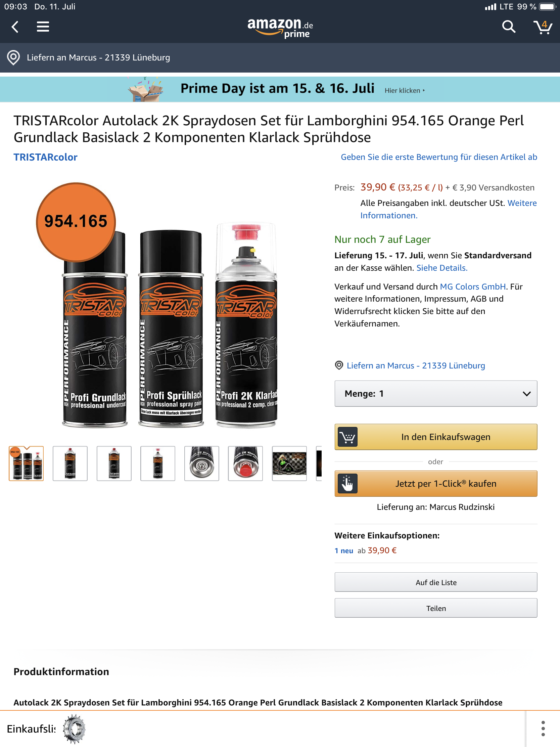This screenshot has height=747, width=560.
Task: Click Auf die Liste button
Action: pos(435,582)
